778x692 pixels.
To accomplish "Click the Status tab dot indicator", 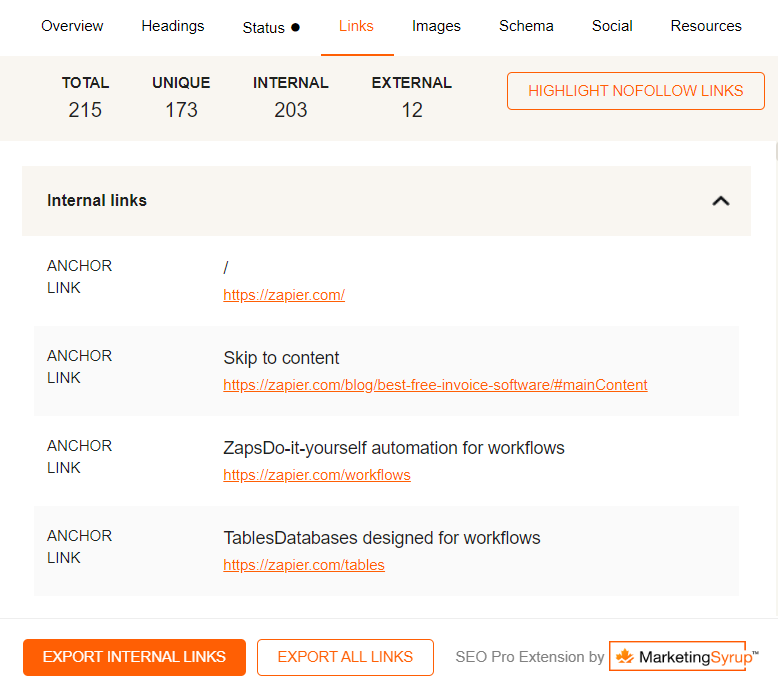I will [x=295, y=27].
